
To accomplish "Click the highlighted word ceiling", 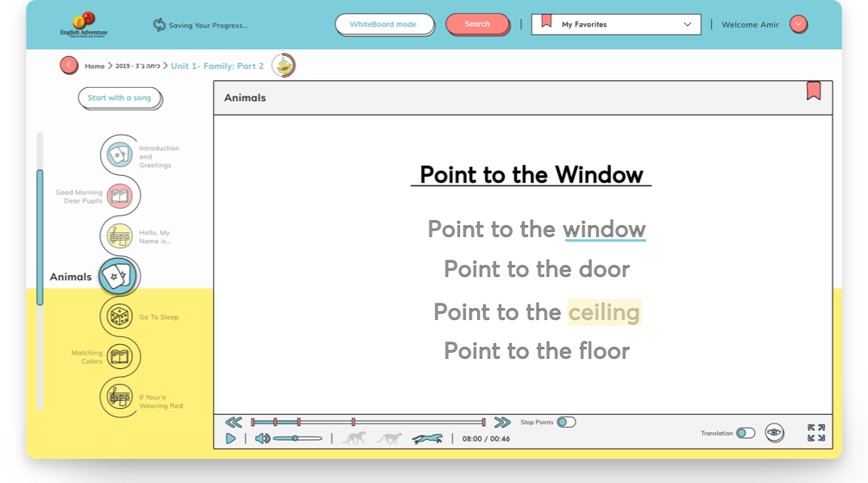I will [x=604, y=312].
